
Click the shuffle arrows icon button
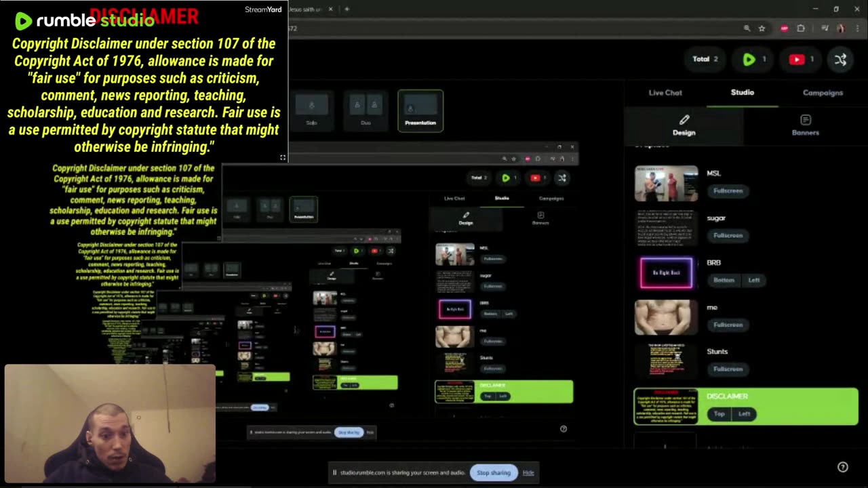(841, 60)
